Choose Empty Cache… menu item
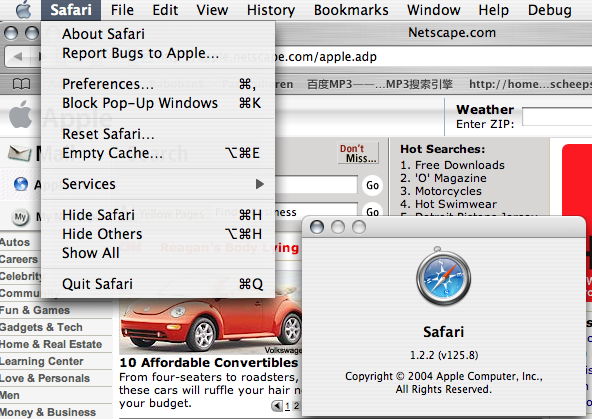Viewport: 592px width, 419px height. coord(158,153)
